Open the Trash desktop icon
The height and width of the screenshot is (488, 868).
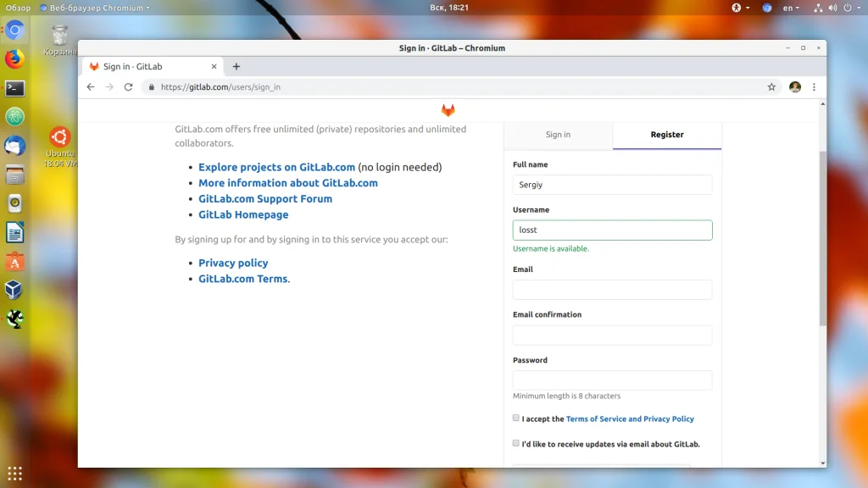point(60,41)
